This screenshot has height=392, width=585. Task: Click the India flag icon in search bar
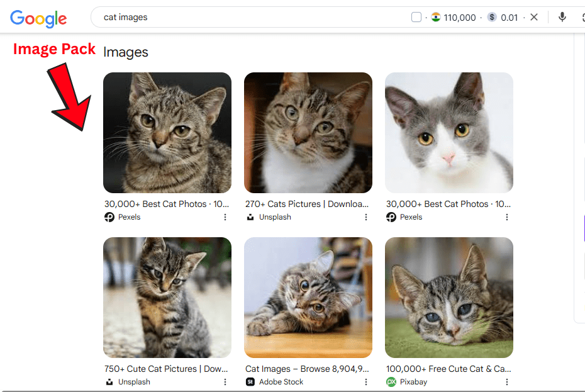[436, 18]
